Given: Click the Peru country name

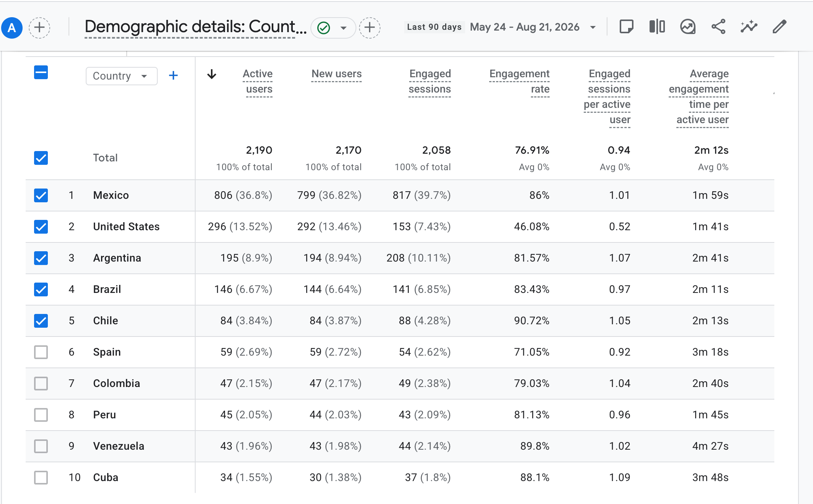Looking at the screenshot, I should [104, 415].
